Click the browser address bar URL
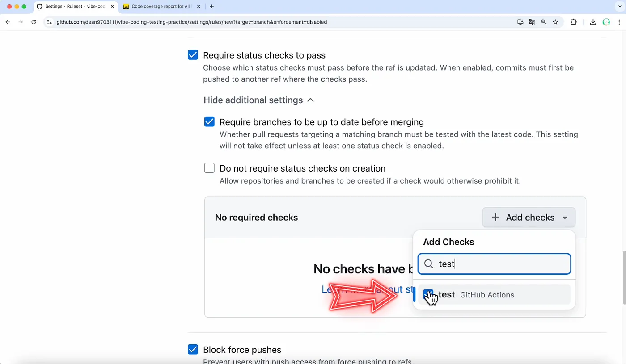This screenshot has width=626, height=364. click(x=192, y=22)
